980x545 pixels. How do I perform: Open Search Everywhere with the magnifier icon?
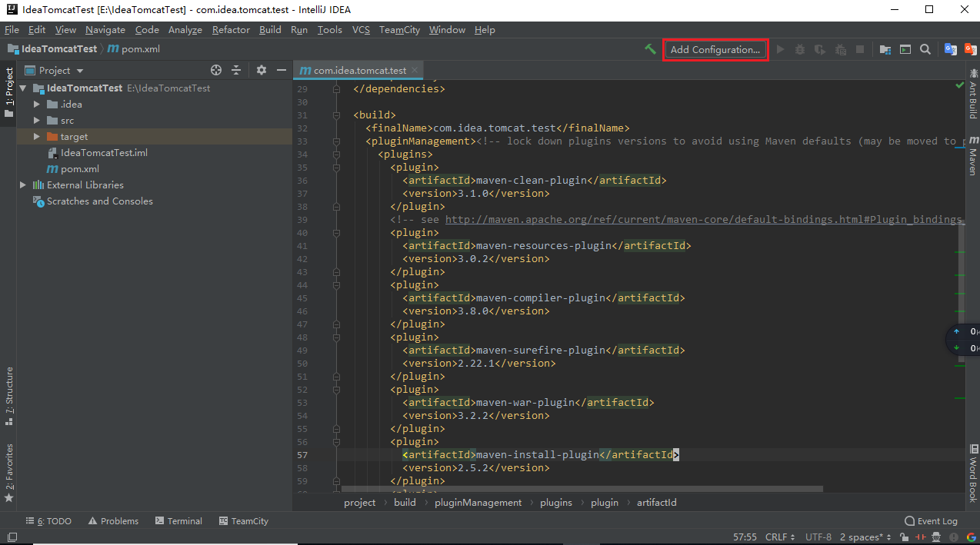point(925,48)
